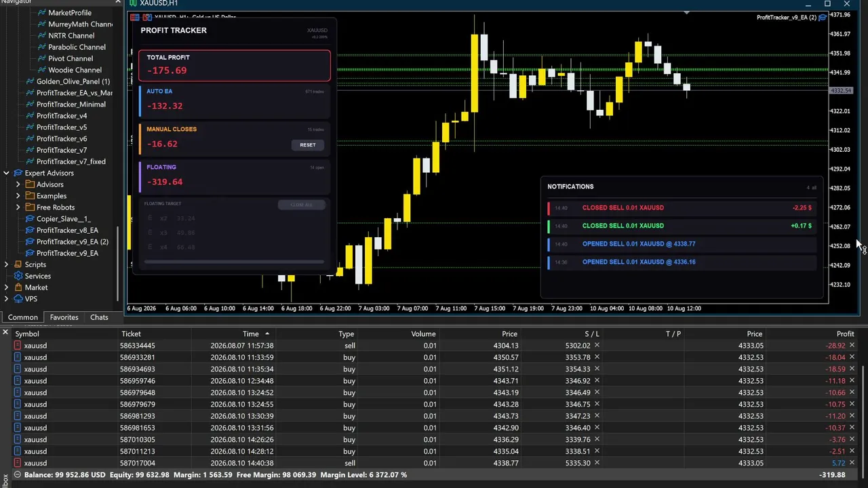The height and width of the screenshot is (488, 868).
Task: Click the VPS cloud icon
Action: point(18,299)
